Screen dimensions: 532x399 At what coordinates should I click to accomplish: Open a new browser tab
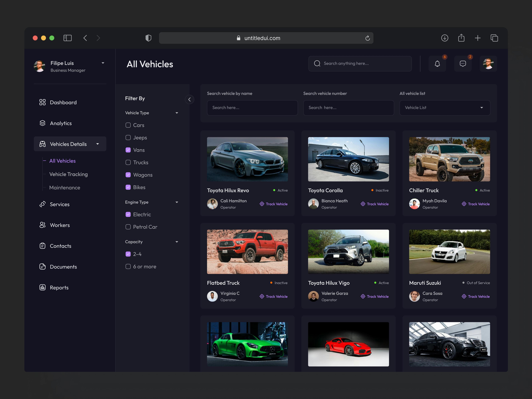tap(478, 38)
